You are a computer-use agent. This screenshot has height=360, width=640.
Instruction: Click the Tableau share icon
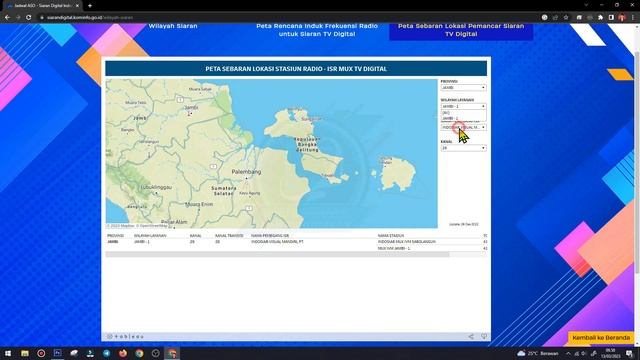[x=471, y=336]
